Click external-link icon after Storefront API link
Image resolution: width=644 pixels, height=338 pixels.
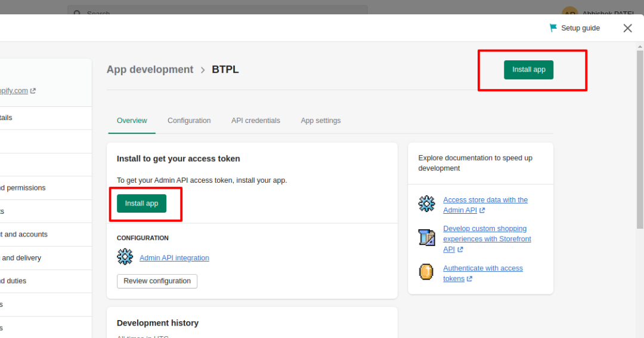click(x=460, y=250)
